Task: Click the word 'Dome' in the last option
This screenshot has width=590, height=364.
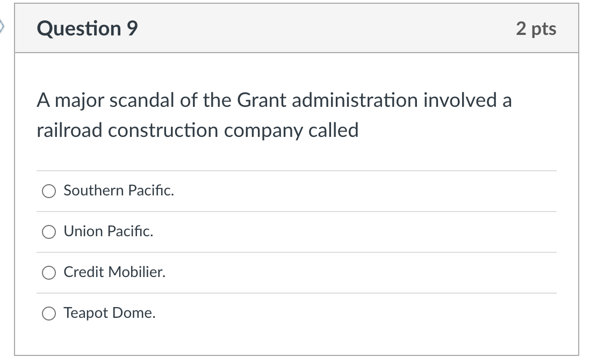Action: (x=134, y=313)
